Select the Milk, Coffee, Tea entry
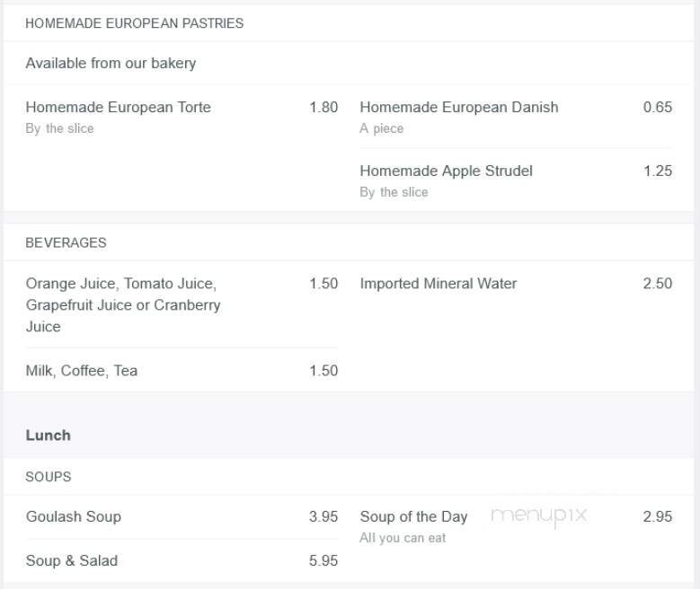The width and height of the screenshot is (700, 589). pos(81,371)
